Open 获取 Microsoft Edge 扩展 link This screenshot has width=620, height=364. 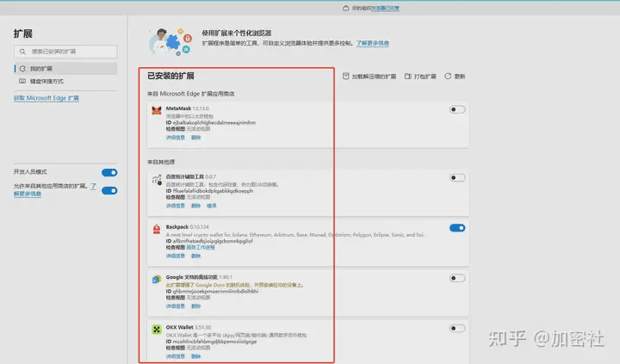tap(46, 98)
